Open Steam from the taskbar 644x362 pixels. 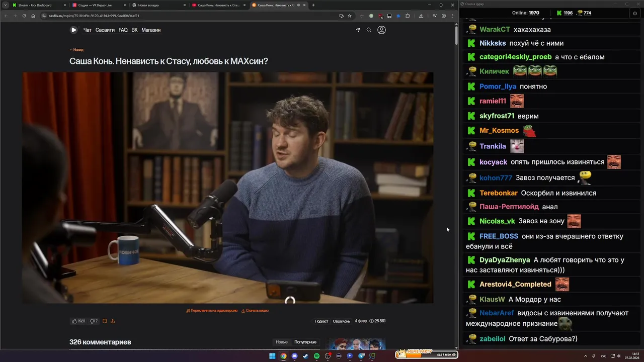[x=305, y=356]
